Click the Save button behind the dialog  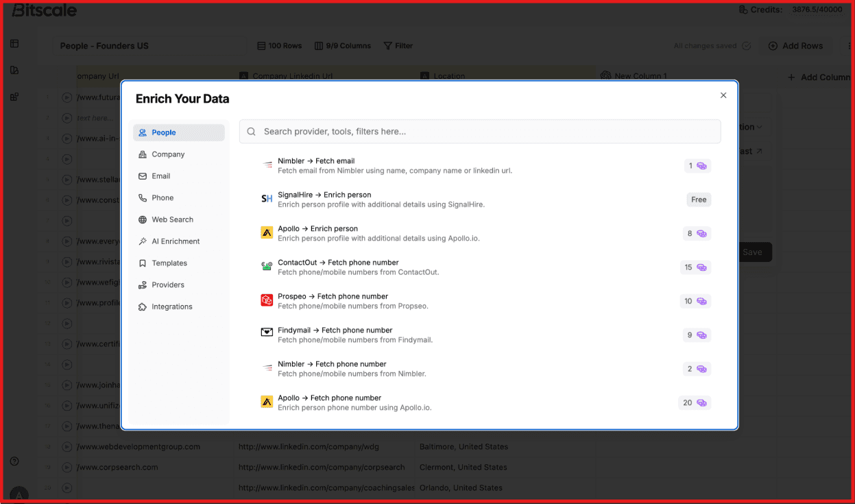click(x=752, y=252)
